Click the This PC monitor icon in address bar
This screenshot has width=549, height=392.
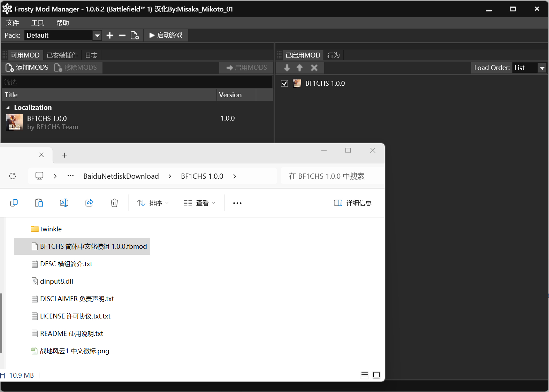tap(39, 176)
